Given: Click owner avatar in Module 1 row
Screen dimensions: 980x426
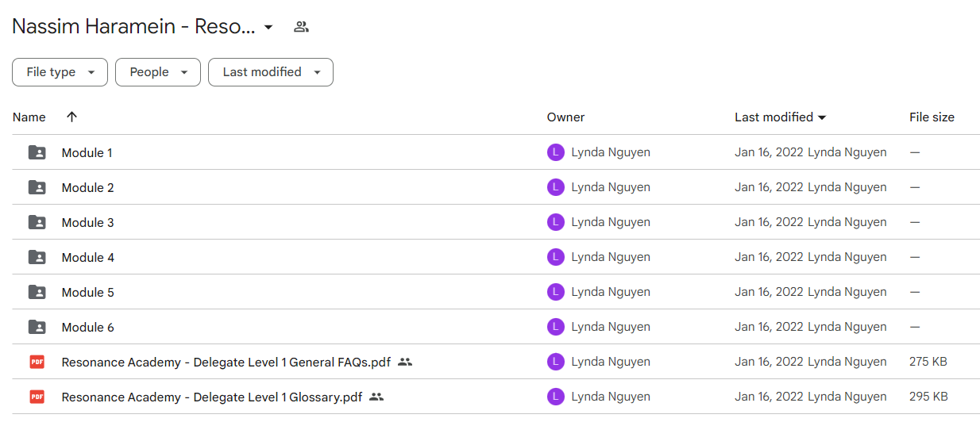Looking at the screenshot, I should [x=556, y=152].
